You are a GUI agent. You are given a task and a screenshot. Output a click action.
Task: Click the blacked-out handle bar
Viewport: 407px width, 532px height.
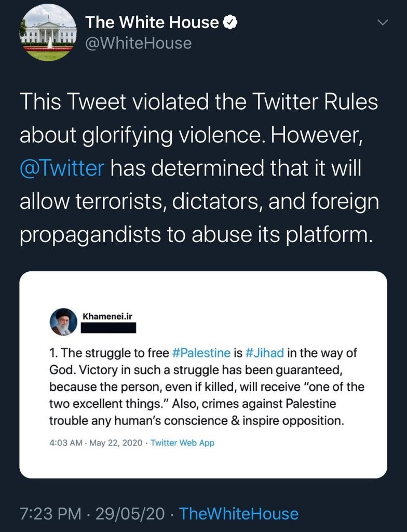pyautogui.click(x=109, y=328)
